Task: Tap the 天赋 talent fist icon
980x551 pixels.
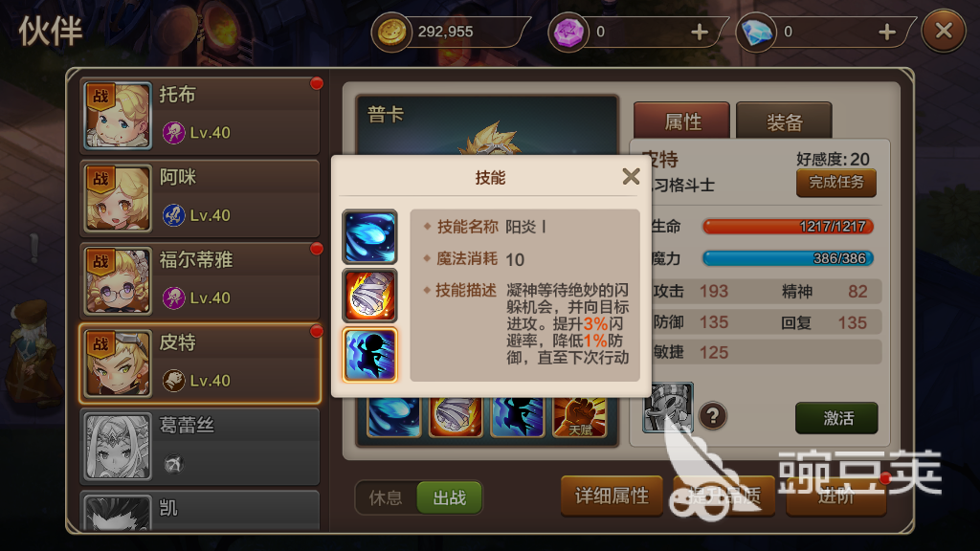Action: tap(579, 416)
